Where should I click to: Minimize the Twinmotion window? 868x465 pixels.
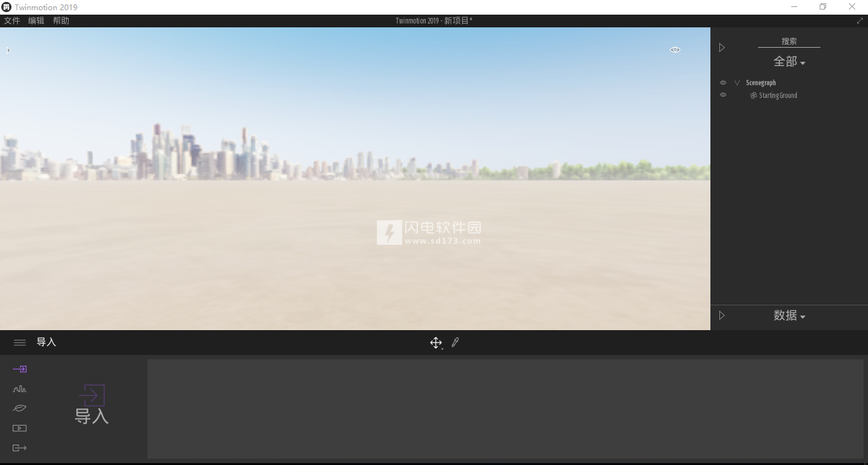coord(794,7)
